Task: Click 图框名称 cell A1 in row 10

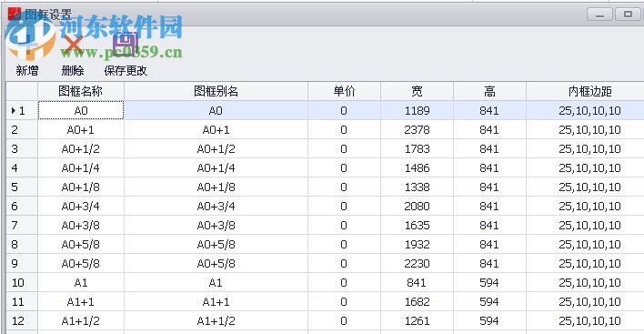Action: pos(81,283)
